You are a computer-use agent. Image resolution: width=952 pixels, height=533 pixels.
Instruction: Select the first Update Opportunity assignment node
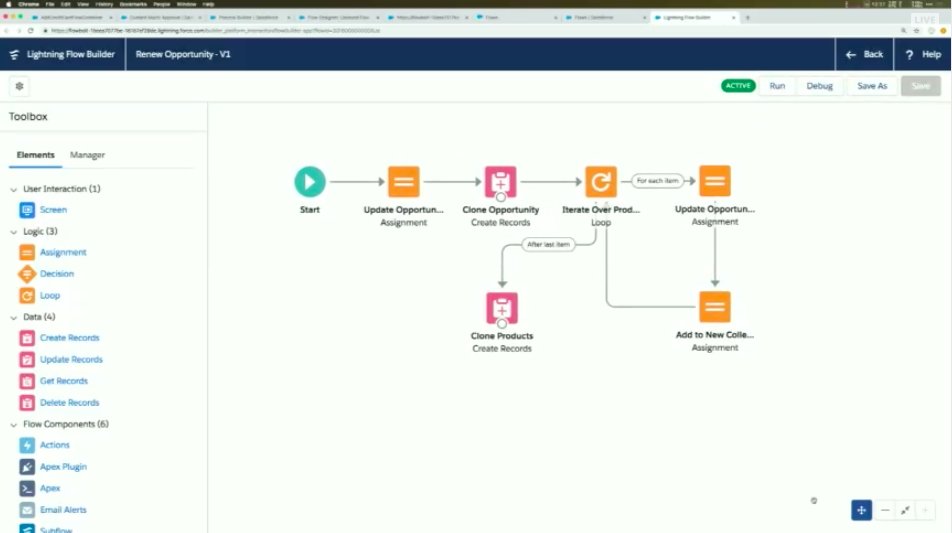(x=404, y=182)
